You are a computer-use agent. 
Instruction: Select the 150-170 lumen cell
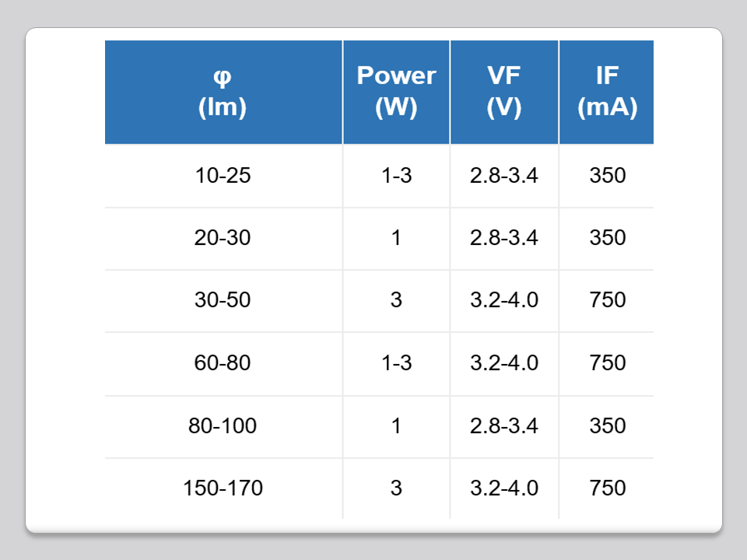(x=223, y=488)
